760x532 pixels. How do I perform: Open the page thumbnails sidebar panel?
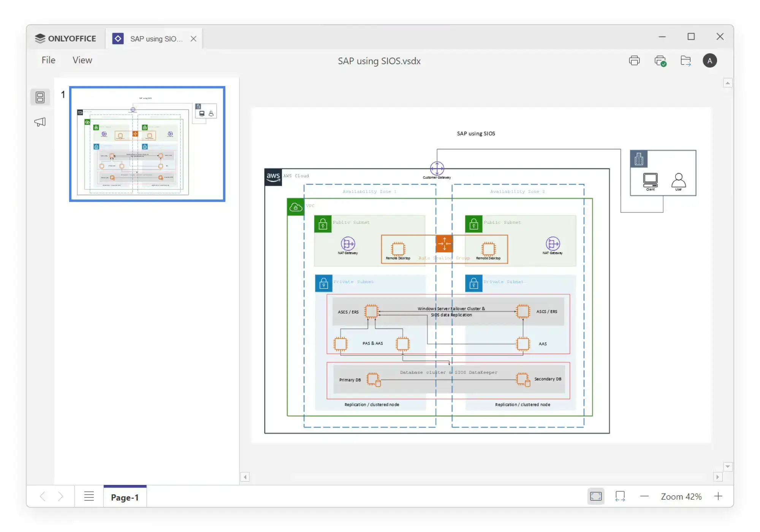coord(40,97)
